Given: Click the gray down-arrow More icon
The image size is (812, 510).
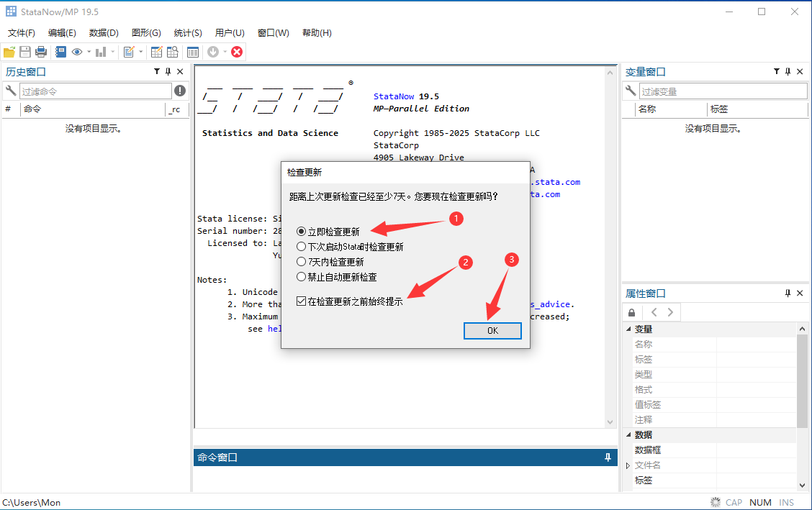Looking at the screenshot, I should click(213, 52).
